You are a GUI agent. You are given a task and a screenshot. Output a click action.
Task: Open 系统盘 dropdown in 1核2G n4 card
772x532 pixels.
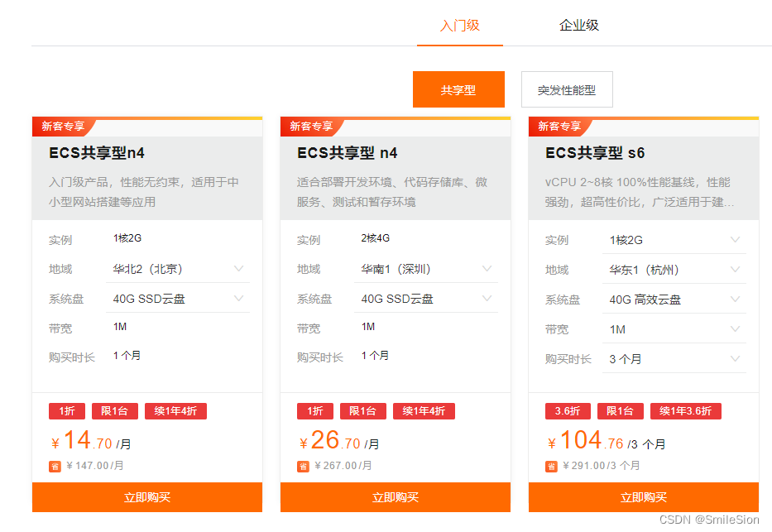pos(178,299)
